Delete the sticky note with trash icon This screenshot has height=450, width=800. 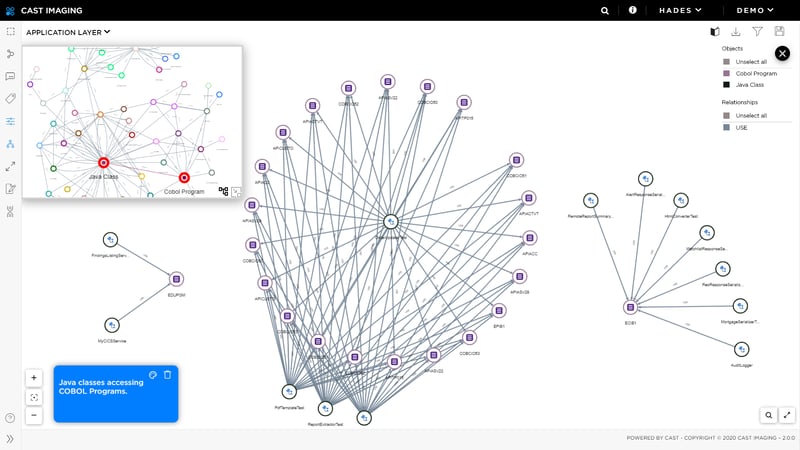(x=168, y=374)
